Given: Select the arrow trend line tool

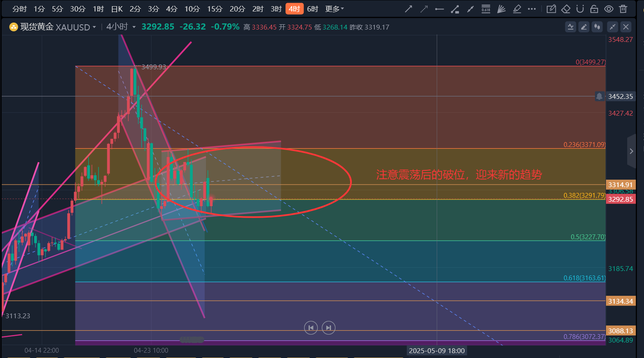Looking at the screenshot, I should pyautogui.click(x=409, y=9).
